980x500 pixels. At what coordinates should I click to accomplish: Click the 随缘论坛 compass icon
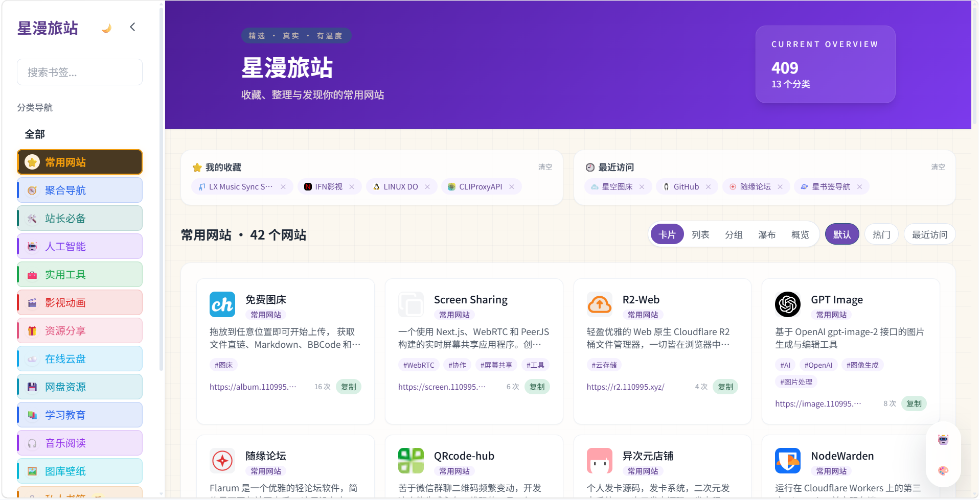coord(222,461)
